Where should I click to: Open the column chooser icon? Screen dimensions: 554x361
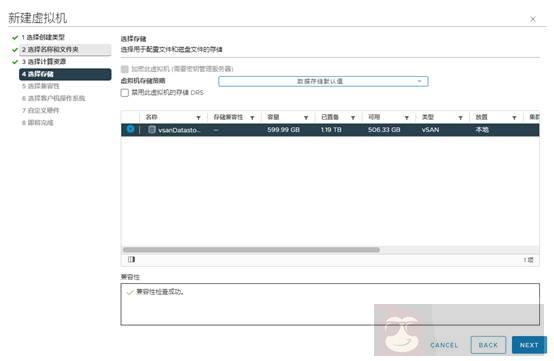click(131, 259)
